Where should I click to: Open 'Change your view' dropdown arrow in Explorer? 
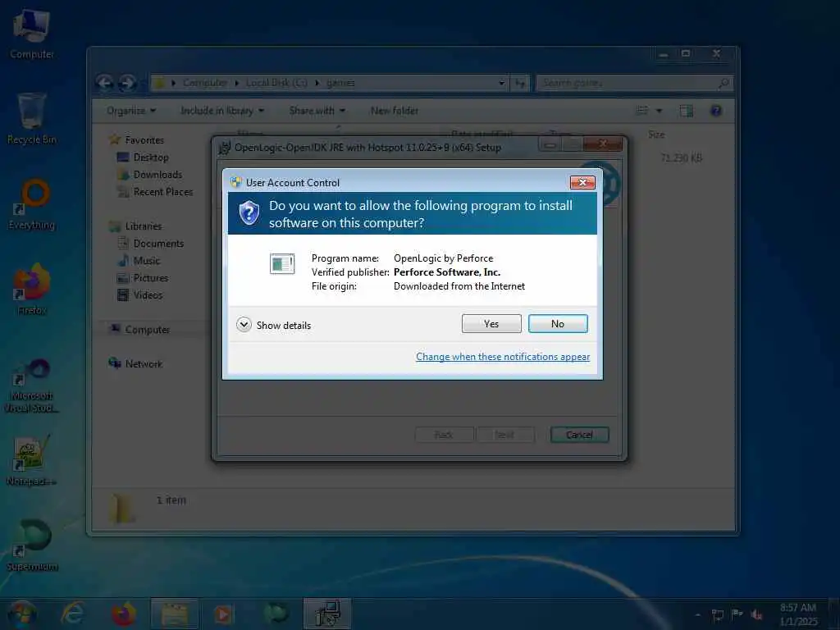coord(660,111)
